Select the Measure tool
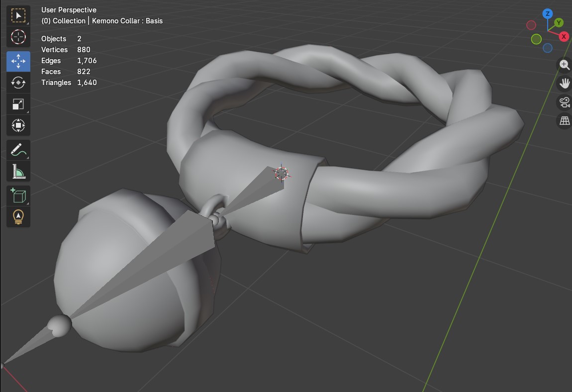The width and height of the screenshot is (572, 392). [x=18, y=171]
